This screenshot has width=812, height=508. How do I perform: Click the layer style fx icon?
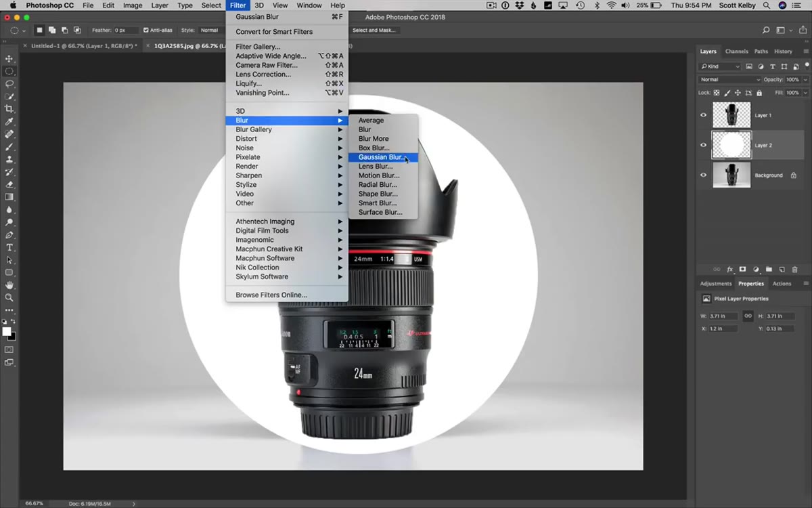729,270
